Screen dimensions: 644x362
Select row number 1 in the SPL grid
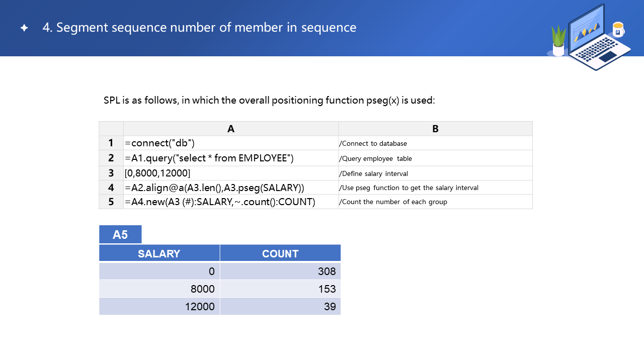point(111,143)
